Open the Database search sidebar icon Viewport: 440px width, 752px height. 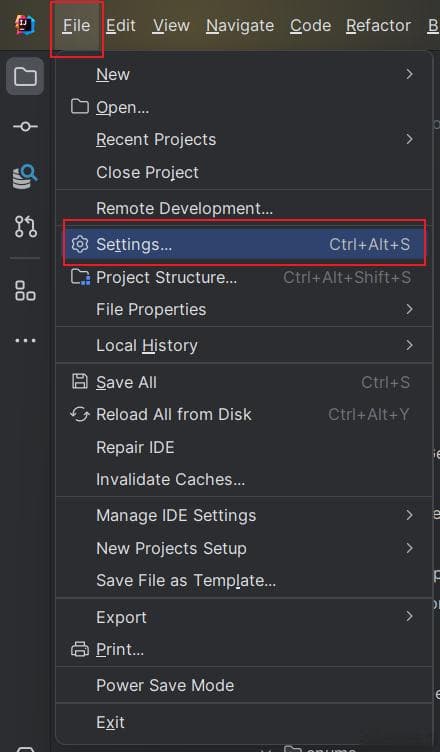point(25,176)
